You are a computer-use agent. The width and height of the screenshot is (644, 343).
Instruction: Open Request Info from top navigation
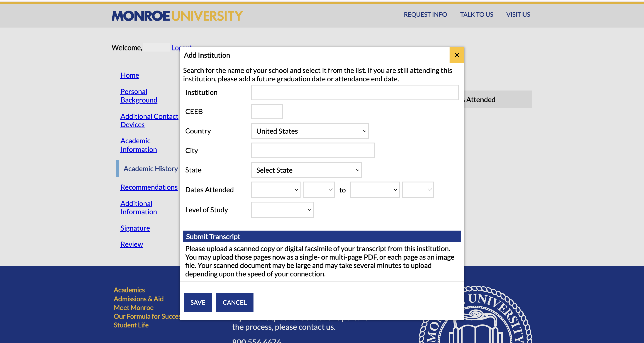coord(425,15)
